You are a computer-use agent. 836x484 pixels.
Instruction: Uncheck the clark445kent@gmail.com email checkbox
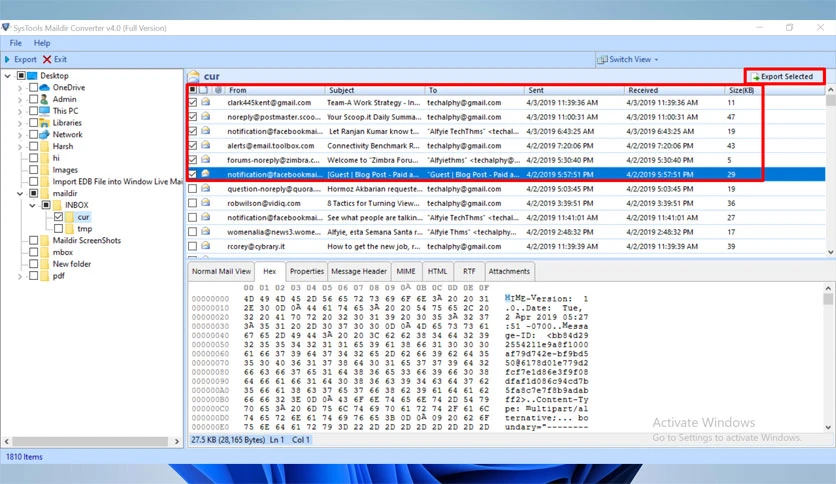192,102
